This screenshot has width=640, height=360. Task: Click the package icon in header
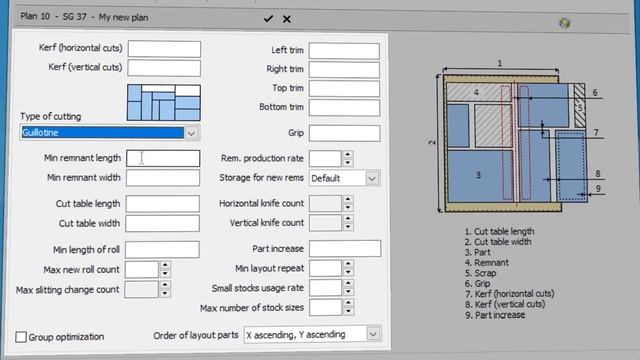pyautogui.click(x=564, y=23)
